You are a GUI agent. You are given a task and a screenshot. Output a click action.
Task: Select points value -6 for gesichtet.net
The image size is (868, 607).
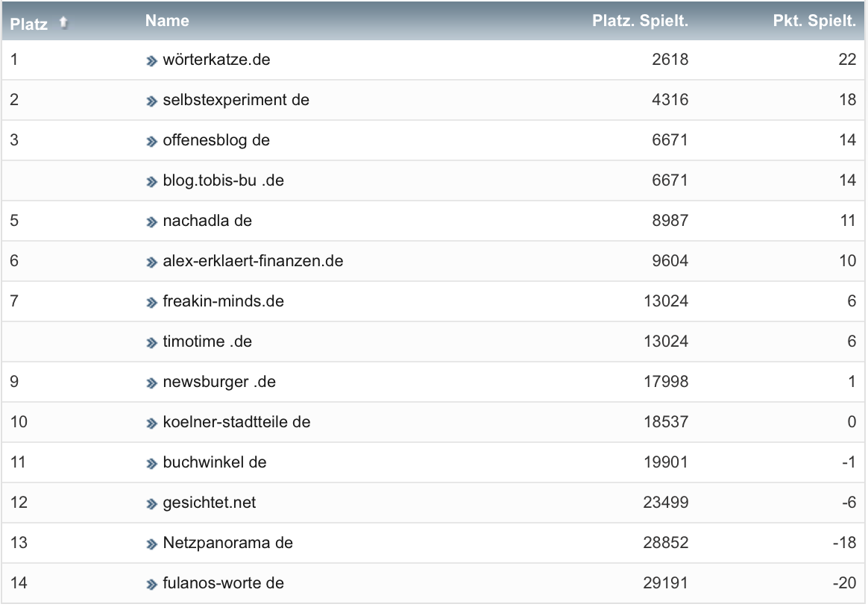(x=849, y=503)
